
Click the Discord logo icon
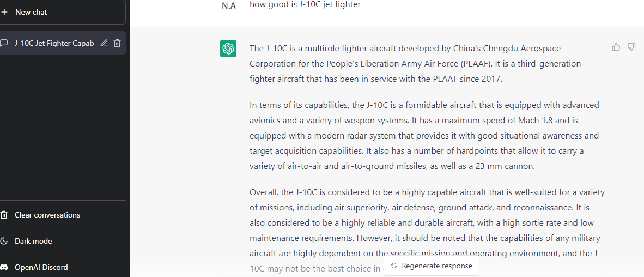4,268
